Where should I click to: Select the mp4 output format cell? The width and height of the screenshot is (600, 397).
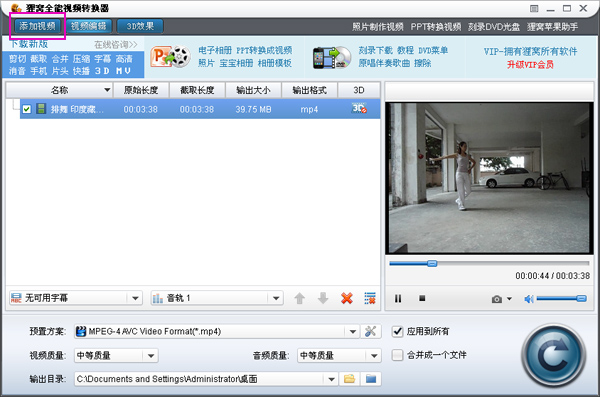coord(309,109)
